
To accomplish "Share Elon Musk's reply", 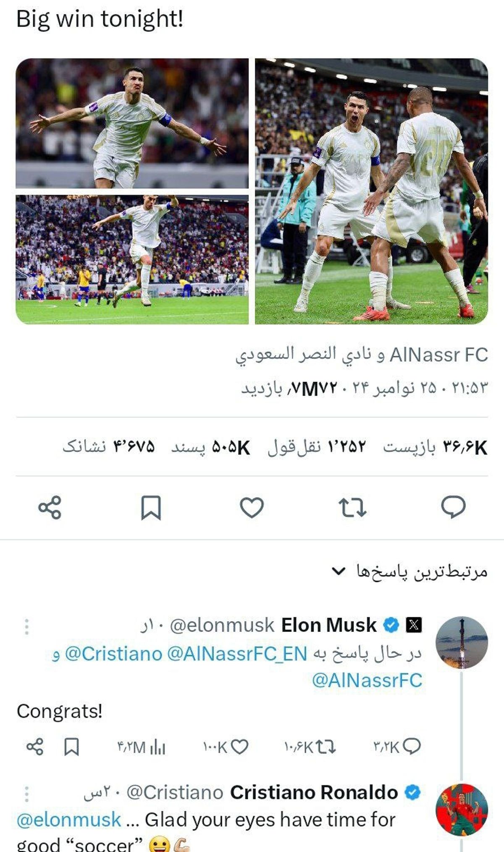I will pos(35,747).
